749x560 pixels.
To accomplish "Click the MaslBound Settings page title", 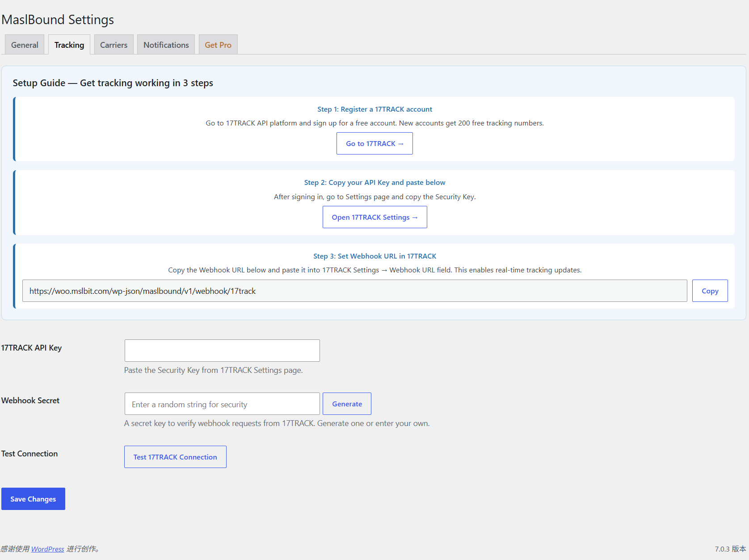I will [58, 20].
